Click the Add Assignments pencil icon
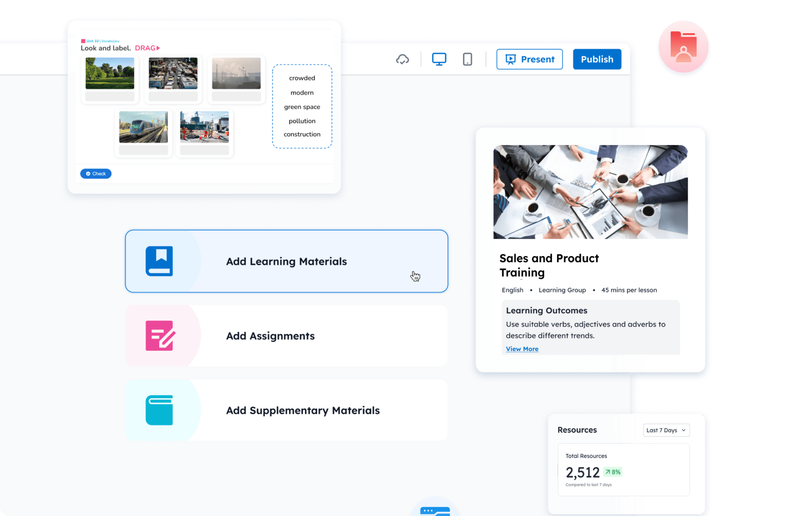The image size is (812, 516). (x=159, y=335)
